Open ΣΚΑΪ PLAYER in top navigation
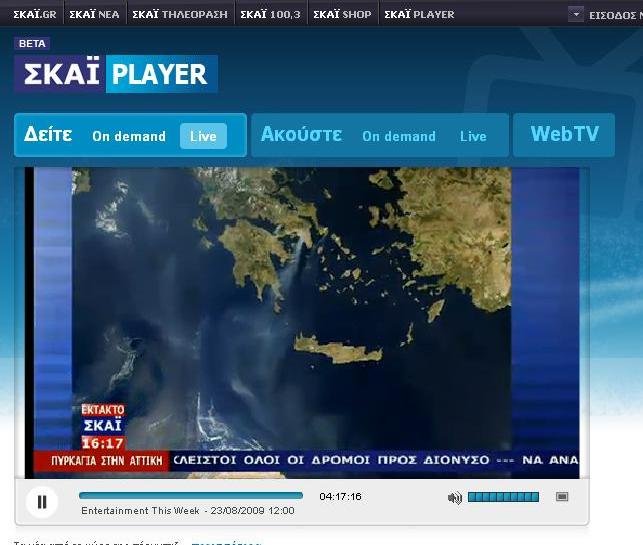Viewport: 643px width, 545px height. [x=419, y=14]
